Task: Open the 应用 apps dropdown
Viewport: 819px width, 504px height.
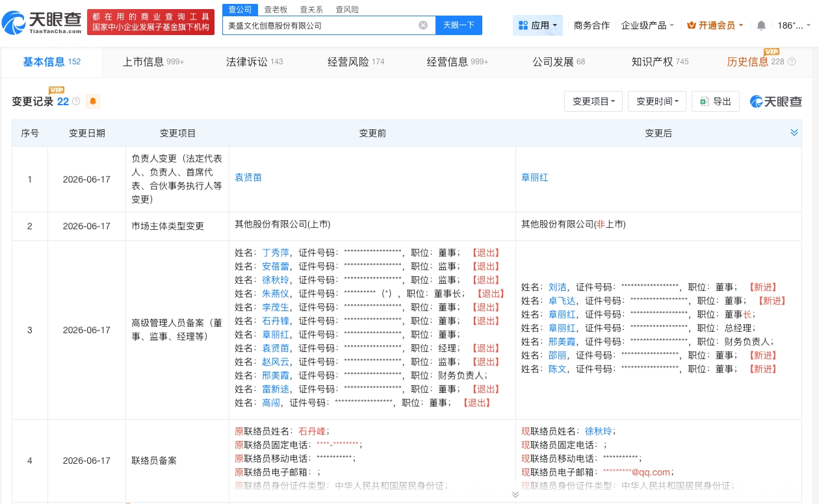Action: point(538,25)
